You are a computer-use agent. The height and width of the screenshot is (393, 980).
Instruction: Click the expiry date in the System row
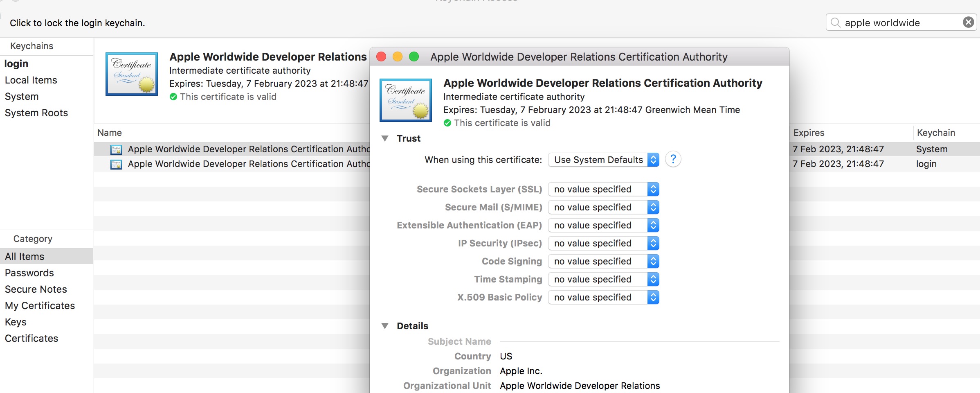tap(838, 149)
